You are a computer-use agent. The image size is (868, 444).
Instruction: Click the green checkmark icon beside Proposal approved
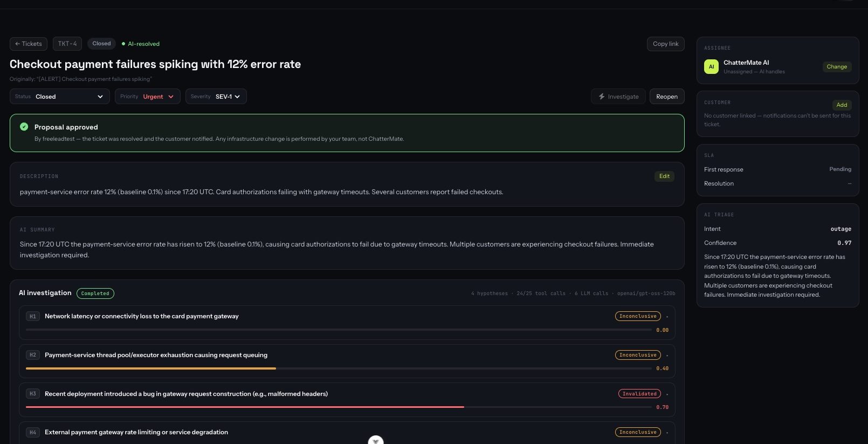coord(24,127)
